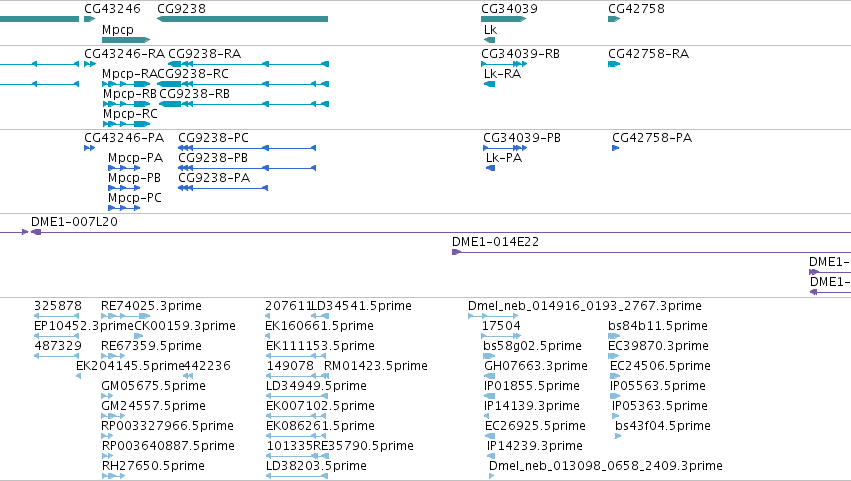Select EST RM01423.5prime
This screenshot has height=481, width=851.
[376, 366]
